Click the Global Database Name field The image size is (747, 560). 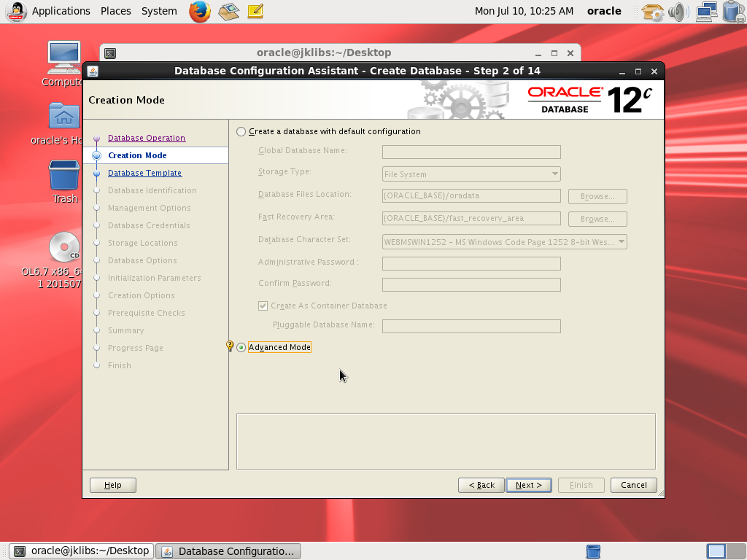pyautogui.click(x=471, y=152)
